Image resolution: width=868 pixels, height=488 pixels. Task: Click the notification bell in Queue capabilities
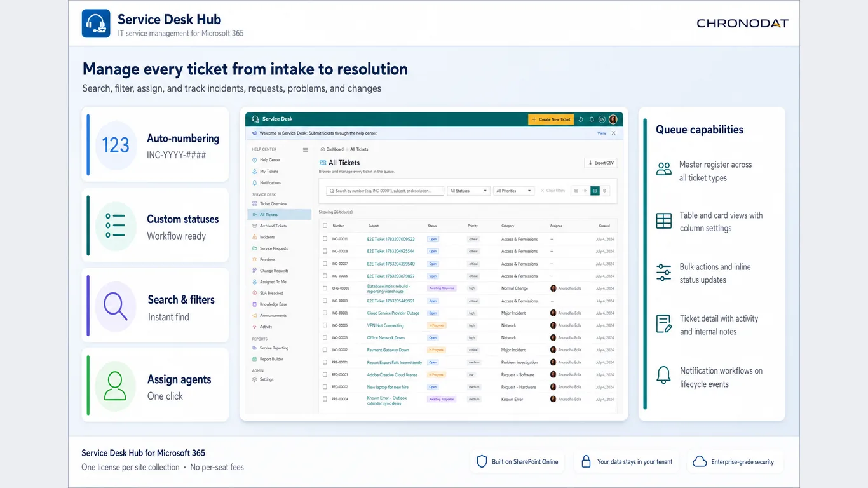[x=663, y=375]
